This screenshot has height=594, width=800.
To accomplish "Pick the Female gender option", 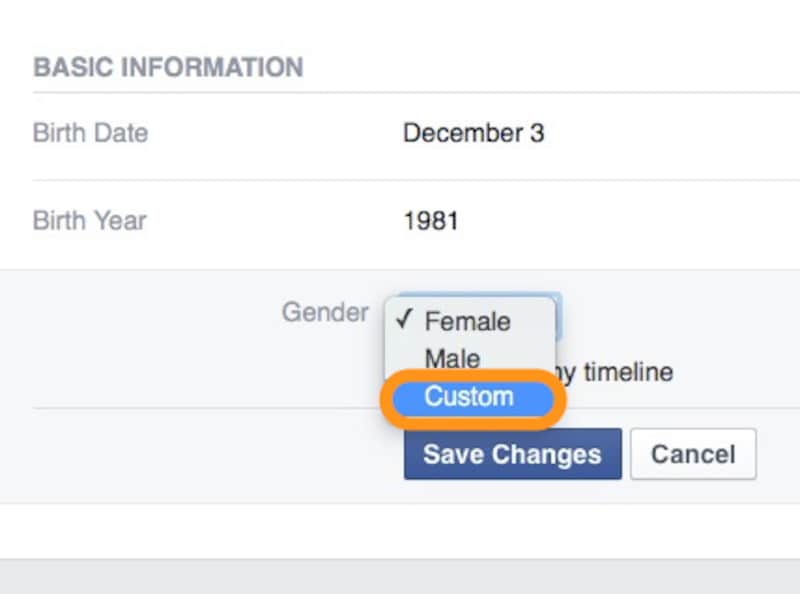I will click(467, 321).
